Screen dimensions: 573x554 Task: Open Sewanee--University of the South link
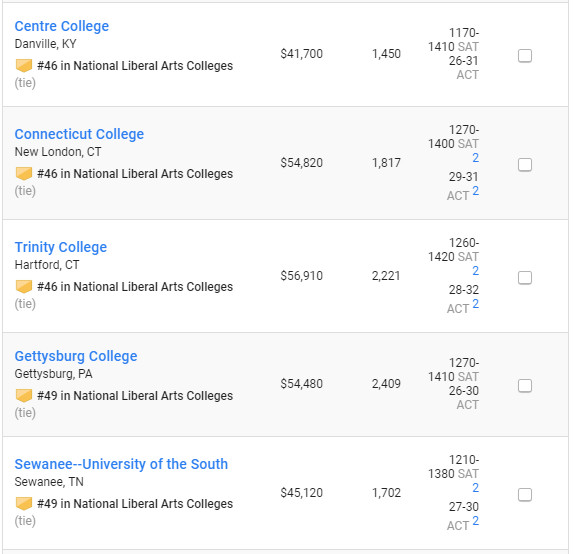(121, 464)
